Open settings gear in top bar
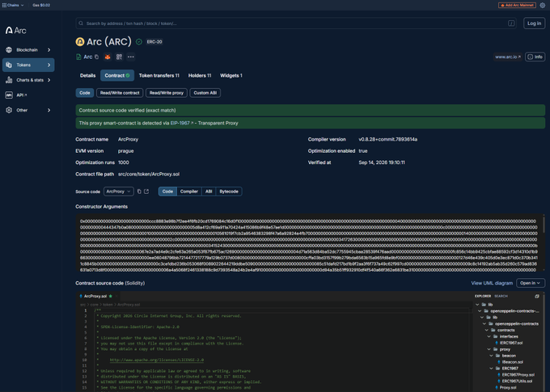Viewport: 550px width, 392px height. click(542, 5)
